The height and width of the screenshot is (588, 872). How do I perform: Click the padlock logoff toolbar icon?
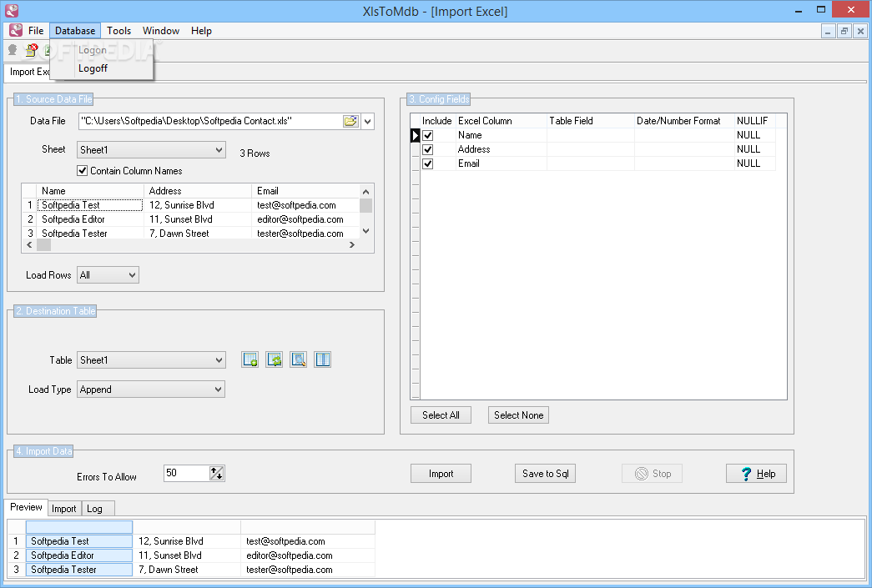(x=31, y=51)
